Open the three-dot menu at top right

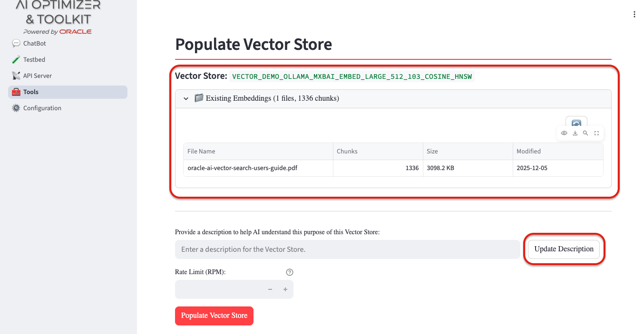point(634,14)
